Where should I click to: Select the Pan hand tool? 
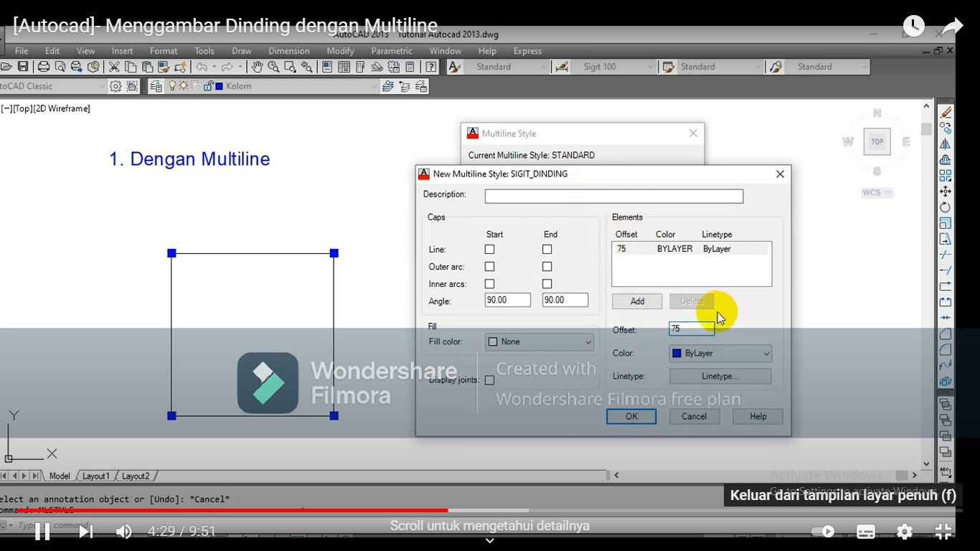(x=257, y=67)
